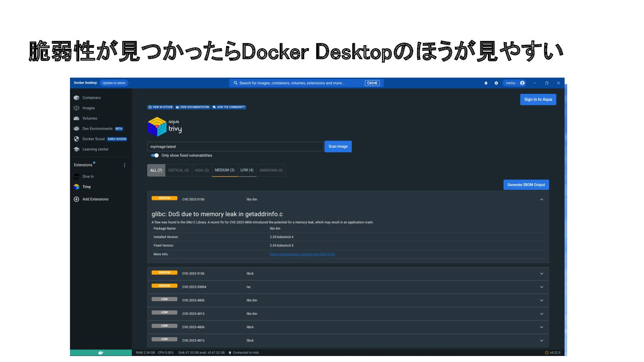Click the aqua trivy logo

click(x=165, y=127)
